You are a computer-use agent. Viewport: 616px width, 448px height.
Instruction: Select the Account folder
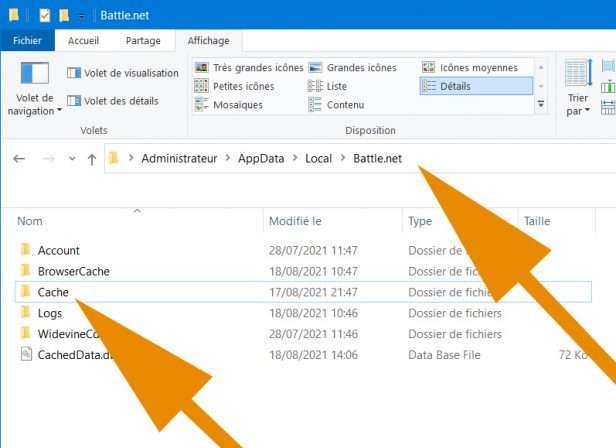(x=59, y=250)
